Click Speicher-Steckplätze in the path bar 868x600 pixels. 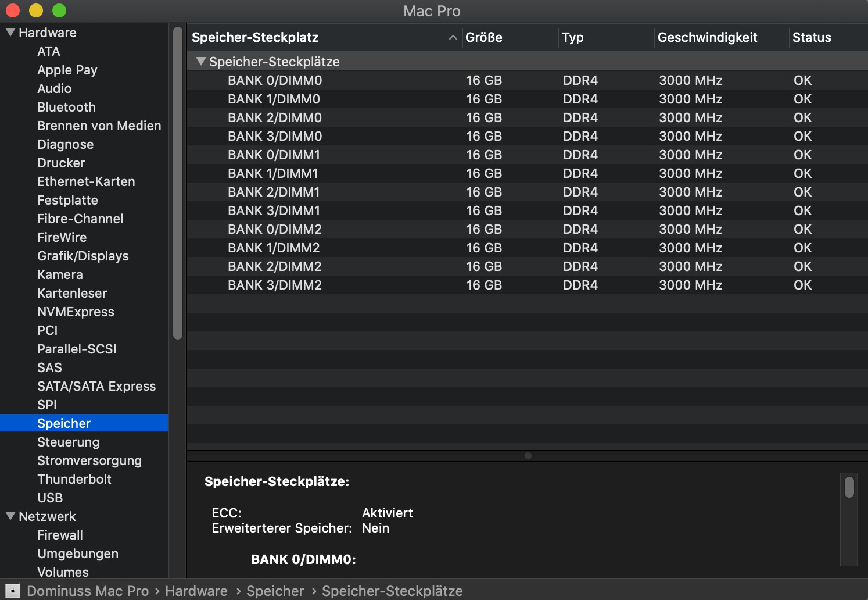click(x=392, y=591)
